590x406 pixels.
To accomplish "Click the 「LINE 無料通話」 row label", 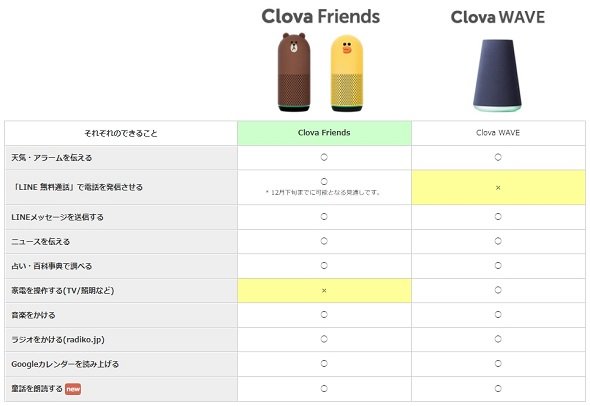I will [x=77, y=187].
